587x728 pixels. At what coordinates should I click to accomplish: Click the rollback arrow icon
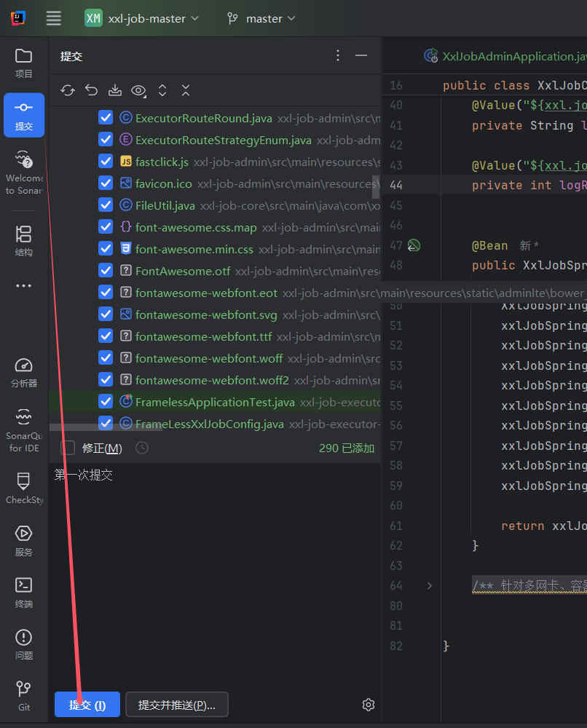coord(91,90)
